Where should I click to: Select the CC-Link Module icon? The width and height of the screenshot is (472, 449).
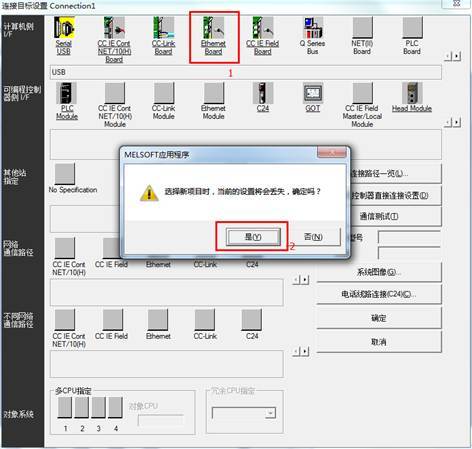pyautogui.click(x=164, y=93)
